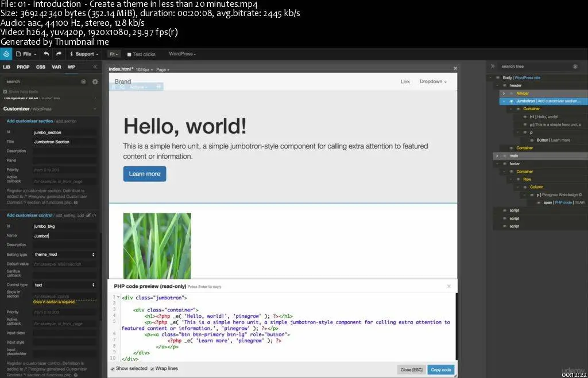Switch to the WP tab
Viewport: 588px width, 378px height.
coord(71,67)
